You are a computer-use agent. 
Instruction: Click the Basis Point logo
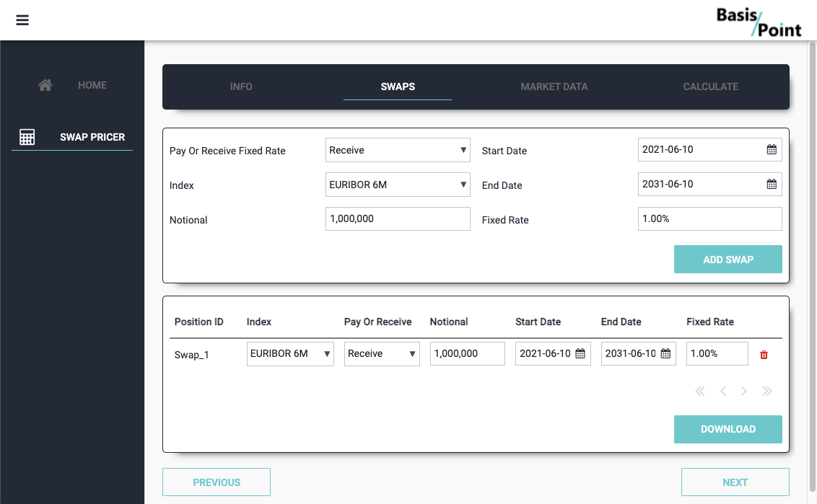[x=759, y=22]
